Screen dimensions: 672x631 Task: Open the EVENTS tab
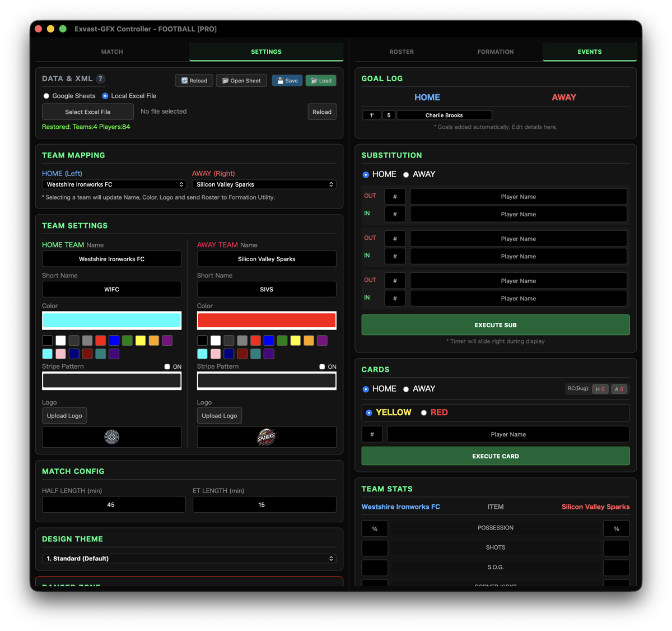click(x=590, y=52)
